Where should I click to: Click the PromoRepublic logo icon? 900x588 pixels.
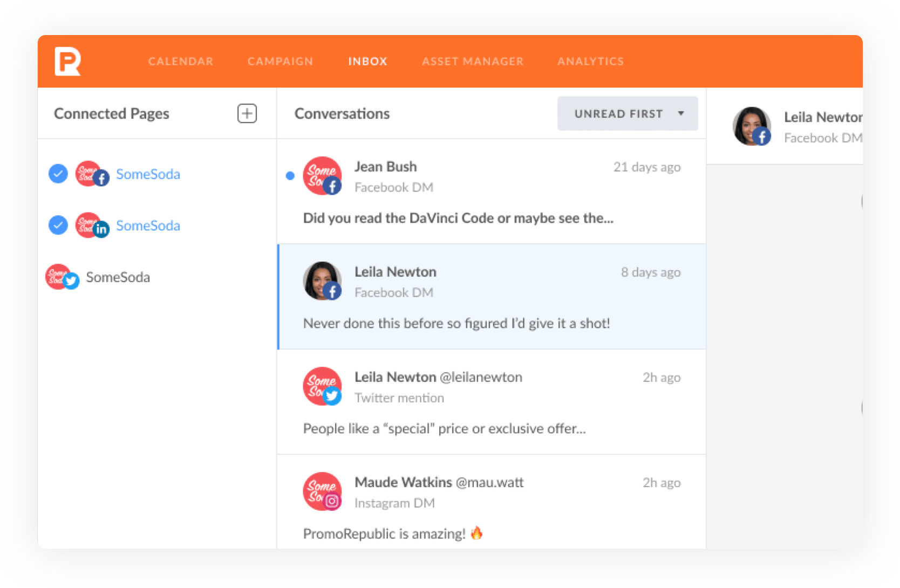point(67,61)
